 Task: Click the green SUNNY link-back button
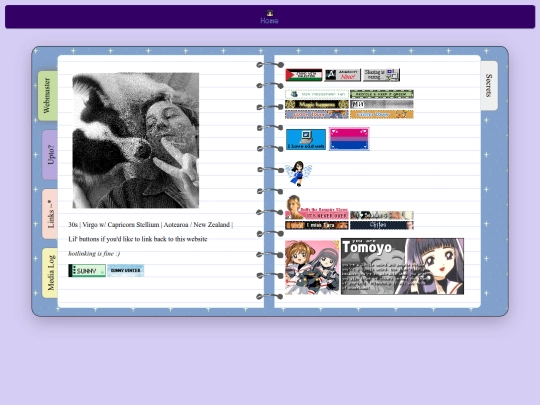pyautogui.click(x=87, y=271)
